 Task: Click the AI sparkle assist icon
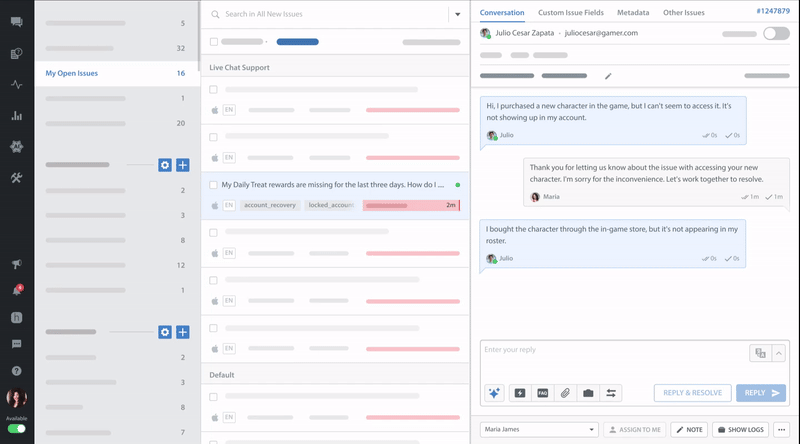[494, 393]
